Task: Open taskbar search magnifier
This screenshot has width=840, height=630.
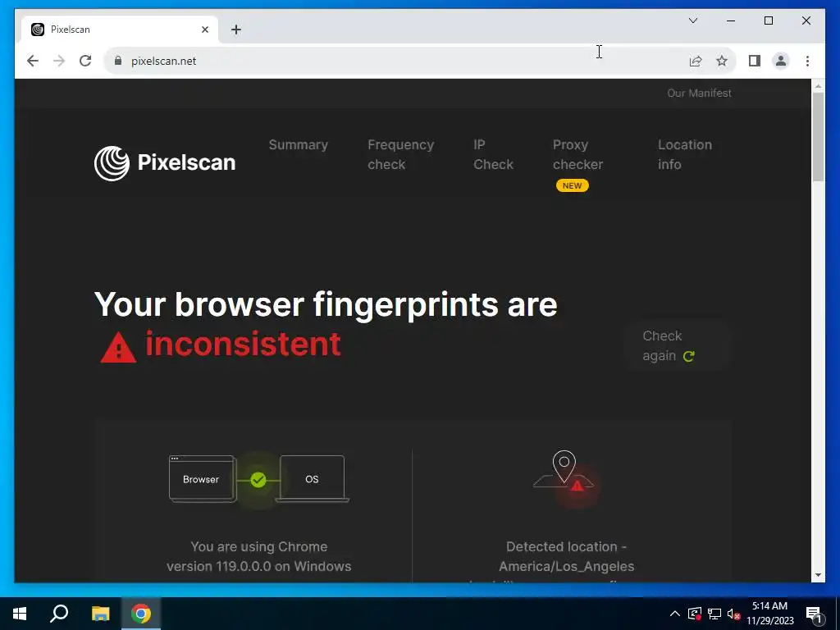Action: pos(59,614)
